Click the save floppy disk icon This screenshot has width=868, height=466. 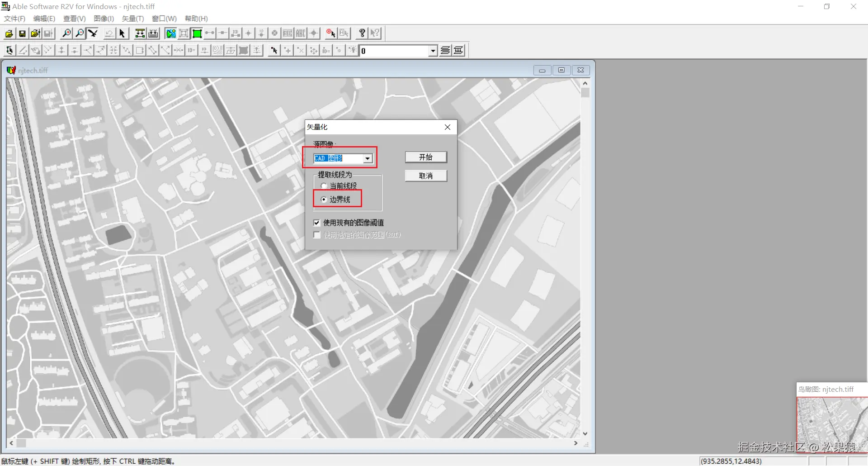[22, 33]
